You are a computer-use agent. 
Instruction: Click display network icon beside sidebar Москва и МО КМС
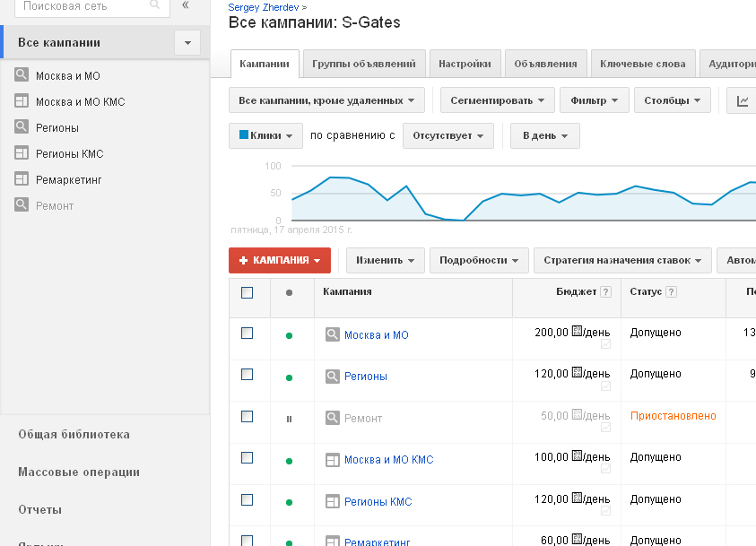pyautogui.click(x=22, y=100)
